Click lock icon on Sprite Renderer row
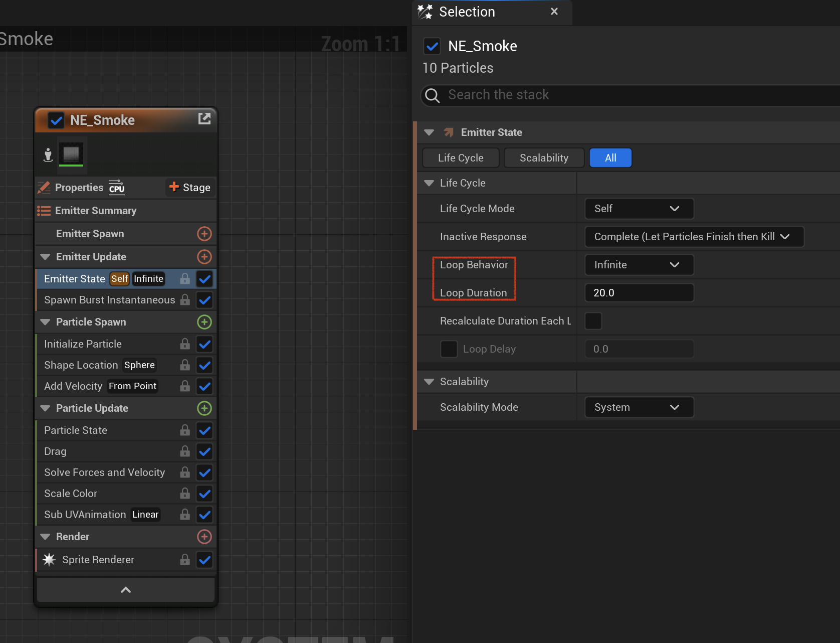840x643 pixels. 185,559
